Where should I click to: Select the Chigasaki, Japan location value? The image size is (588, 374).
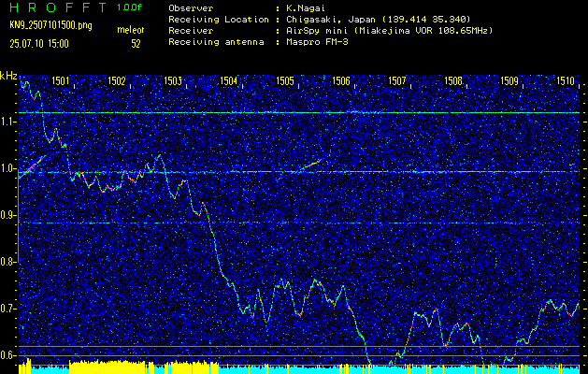pyautogui.click(x=379, y=20)
